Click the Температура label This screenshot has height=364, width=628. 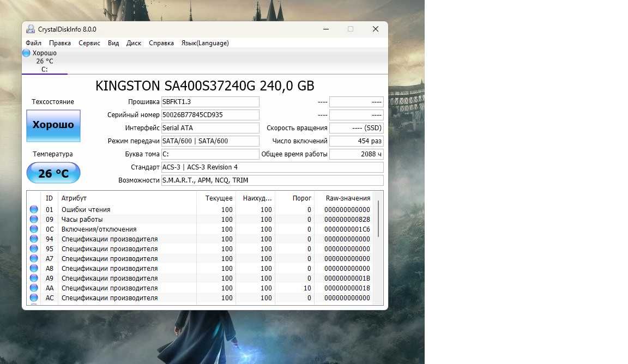[53, 154]
